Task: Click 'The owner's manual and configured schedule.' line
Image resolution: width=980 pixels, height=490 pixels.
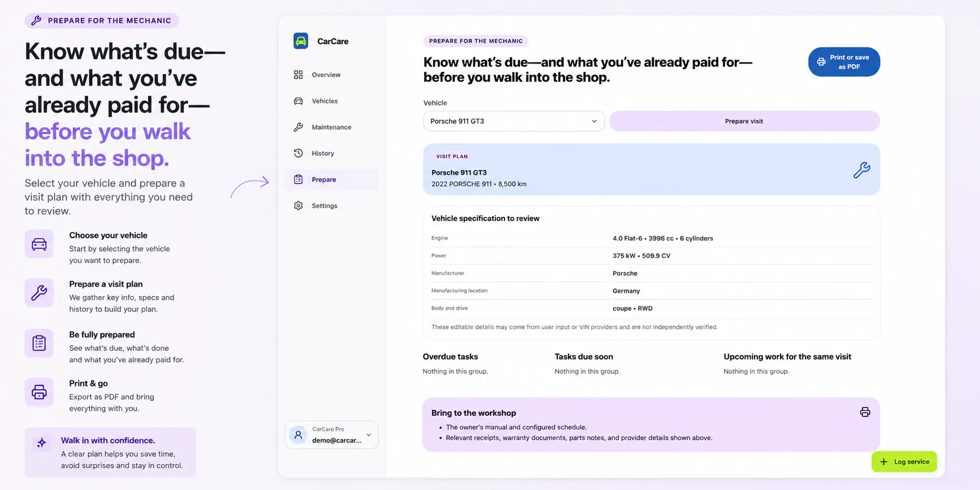Action: pos(516,427)
